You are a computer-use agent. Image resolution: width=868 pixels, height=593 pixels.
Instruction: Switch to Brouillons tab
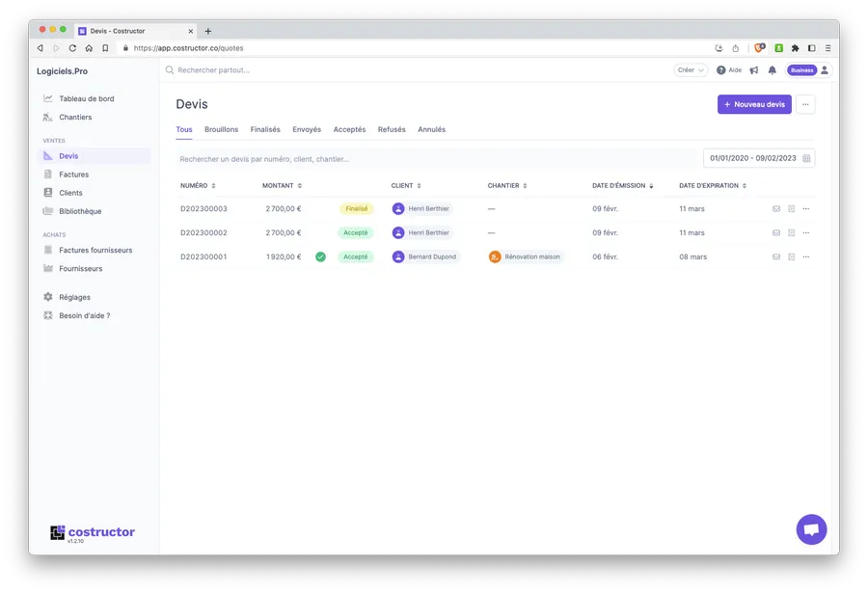[222, 129]
